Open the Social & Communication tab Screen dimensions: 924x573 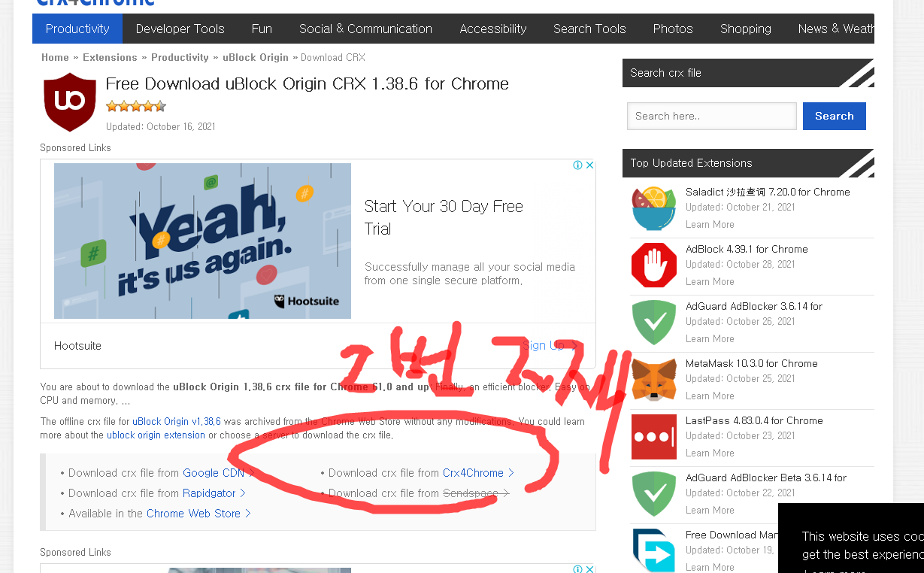tap(365, 29)
